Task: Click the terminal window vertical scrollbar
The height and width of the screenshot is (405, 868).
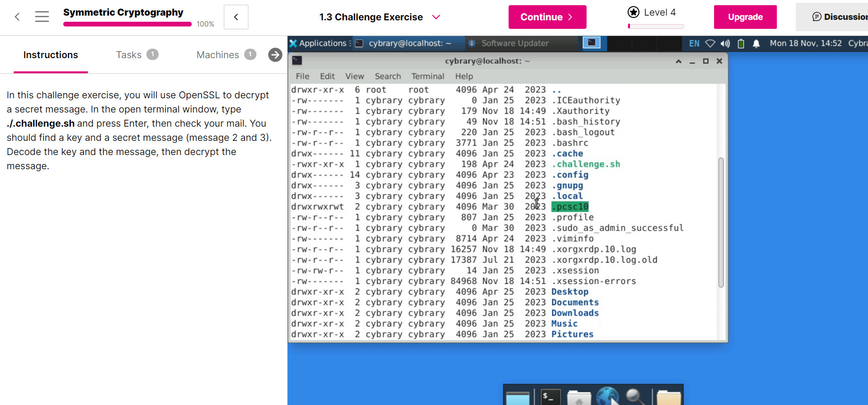Action: (721, 222)
